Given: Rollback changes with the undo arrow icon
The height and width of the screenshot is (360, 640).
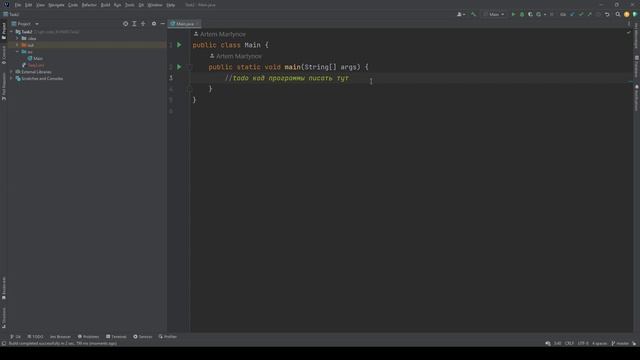Looking at the screenshot, I should tap(607, 14).
